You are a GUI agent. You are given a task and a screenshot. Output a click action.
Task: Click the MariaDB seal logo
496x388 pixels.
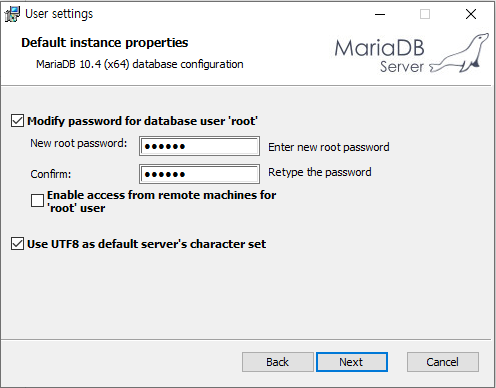tap(460, 53)
